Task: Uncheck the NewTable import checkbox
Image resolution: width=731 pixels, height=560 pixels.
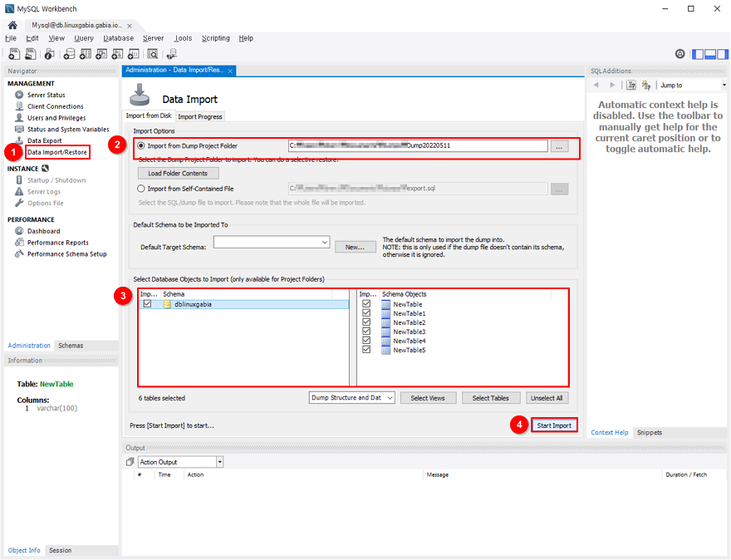Action: pos(366,304)
